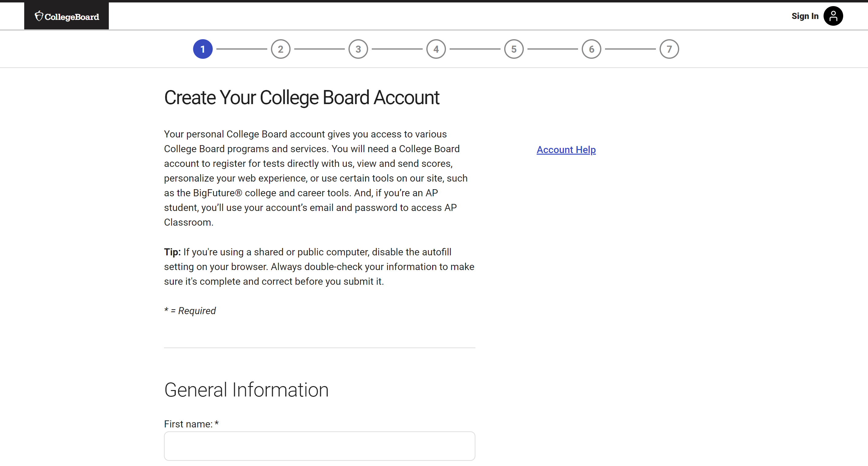Click the Required asterisk legend text
Screen dimensions: 868x466
190,311
